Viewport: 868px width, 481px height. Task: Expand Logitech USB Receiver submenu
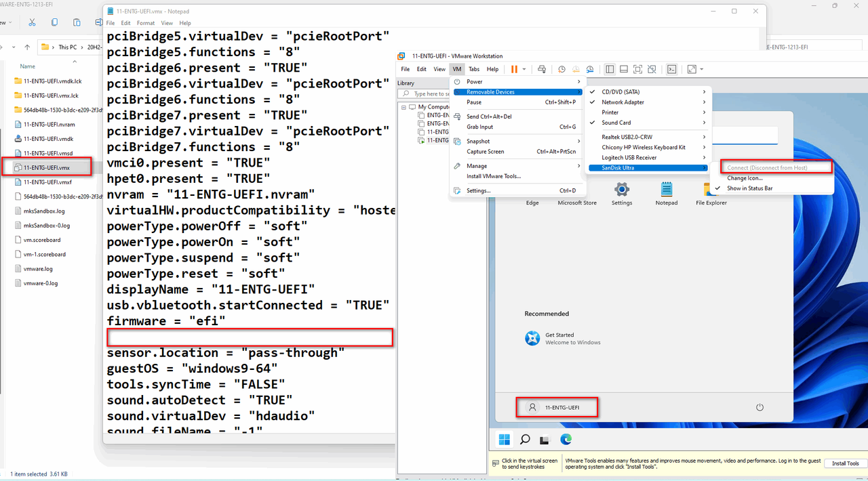[x=647, y=157]
